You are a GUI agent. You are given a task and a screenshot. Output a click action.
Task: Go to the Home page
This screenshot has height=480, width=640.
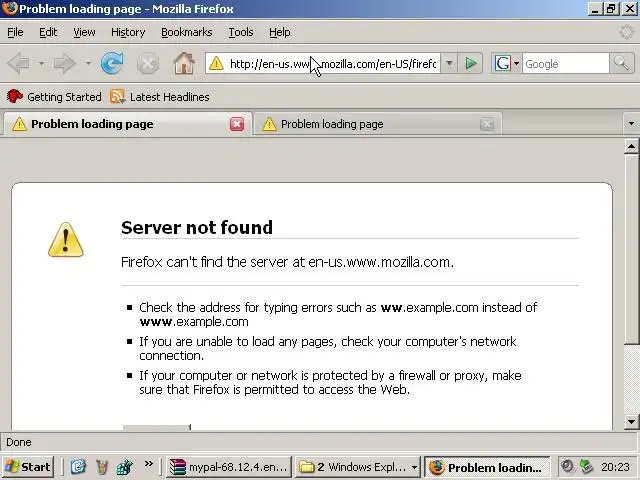184,63
